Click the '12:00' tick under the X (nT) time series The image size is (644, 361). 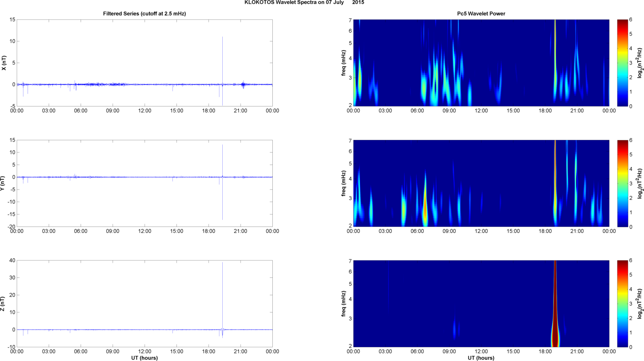[144, 111]
